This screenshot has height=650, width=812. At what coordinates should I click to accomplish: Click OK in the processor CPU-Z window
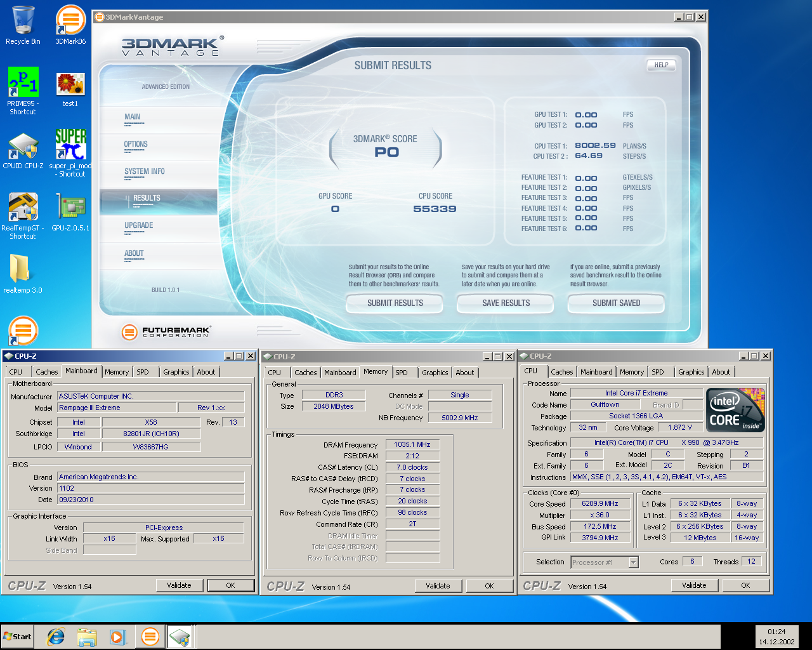click(745, 585)
